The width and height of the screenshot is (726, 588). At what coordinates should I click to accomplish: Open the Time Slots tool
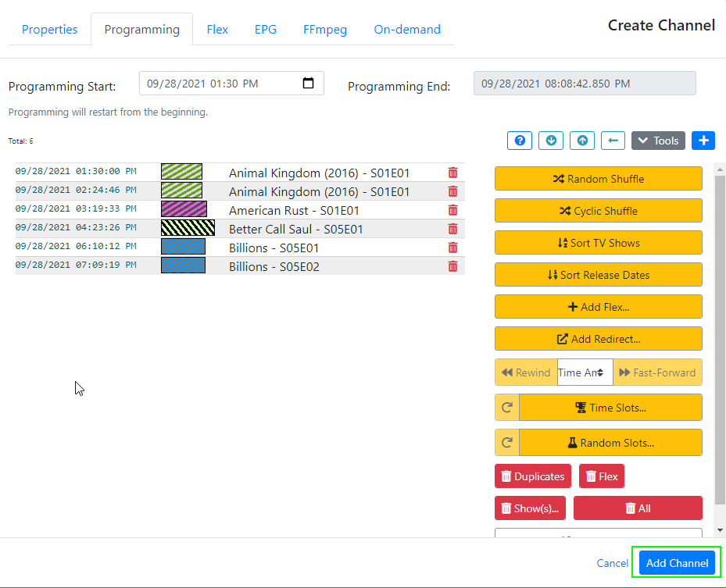[x=610, y=407]
